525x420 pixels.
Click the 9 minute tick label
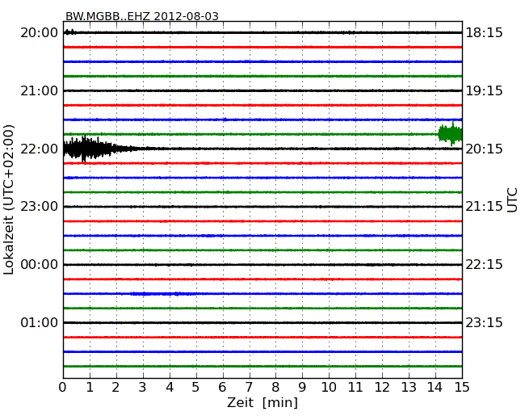pos(302,387)
